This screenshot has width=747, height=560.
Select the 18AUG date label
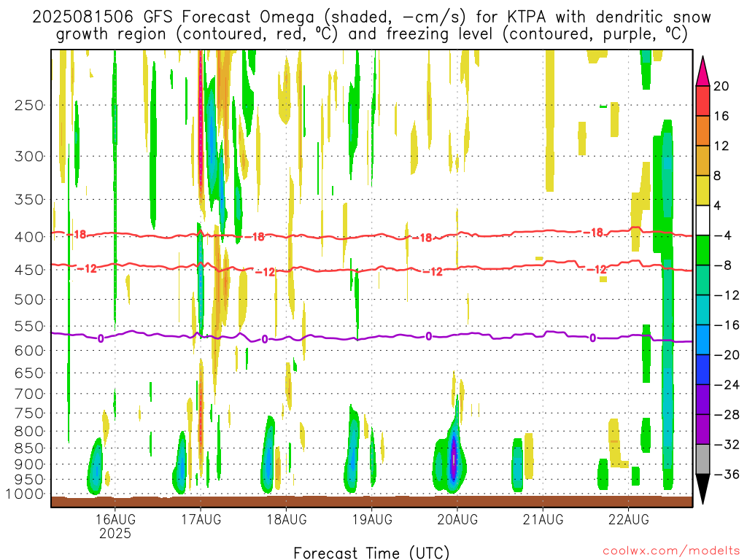pos(286,519)
